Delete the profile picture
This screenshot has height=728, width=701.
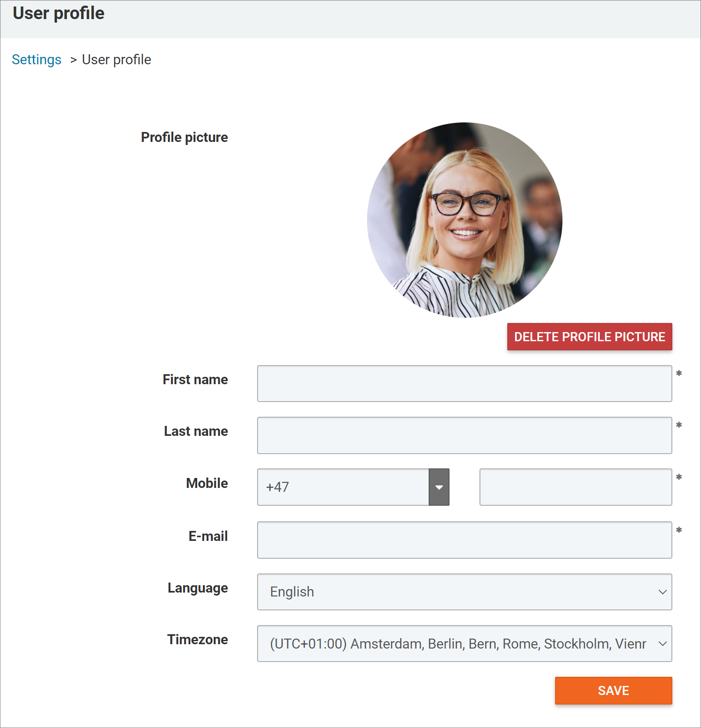tap(589, 336)
